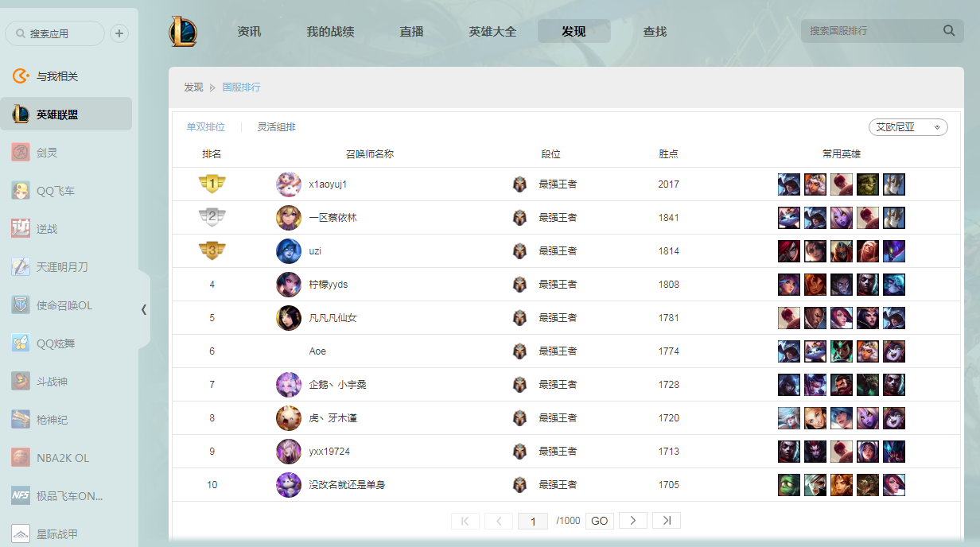Click the 常用英雄 column header
The height and width of the screenshot is (547, 980).
[x=842, y=154]
